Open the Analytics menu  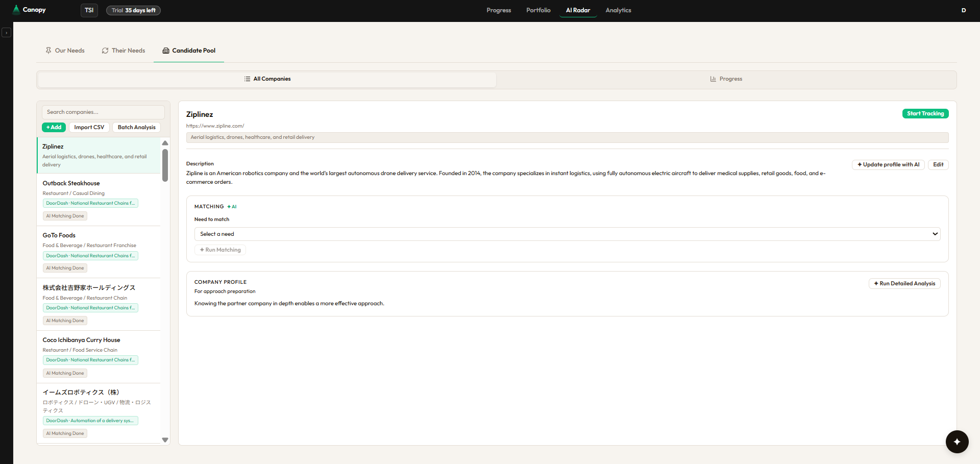pyautogui.click(x=618, y=10)
